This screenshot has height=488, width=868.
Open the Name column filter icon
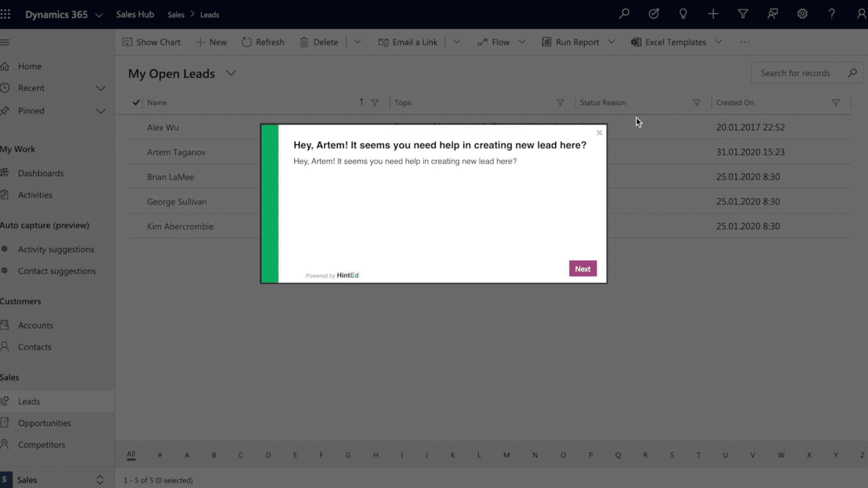[x=375, y=102]
